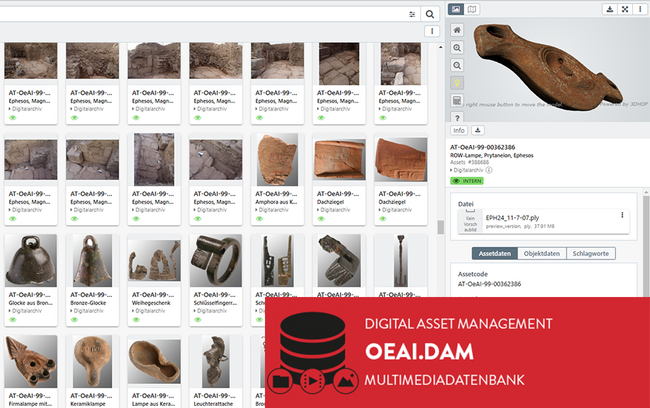
Task: Expand the grid options three-dot menu
Action: 432,31
